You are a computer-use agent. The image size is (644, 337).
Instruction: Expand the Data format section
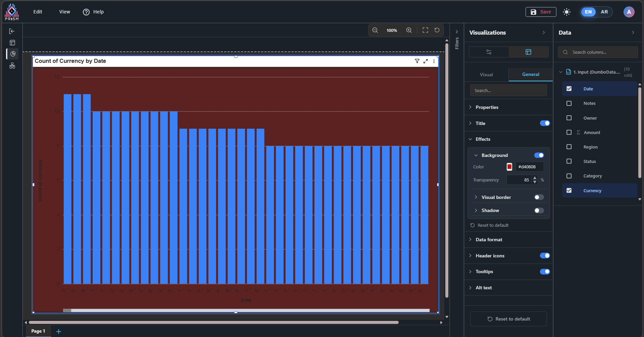click(x=489, y=240)
